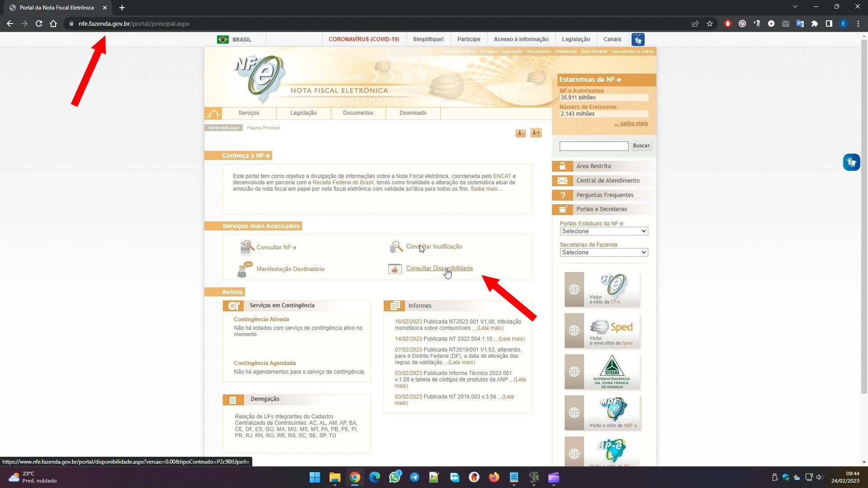Click the Consultar Inutilização link
This screenshot has width=868, height=488.
434,247
